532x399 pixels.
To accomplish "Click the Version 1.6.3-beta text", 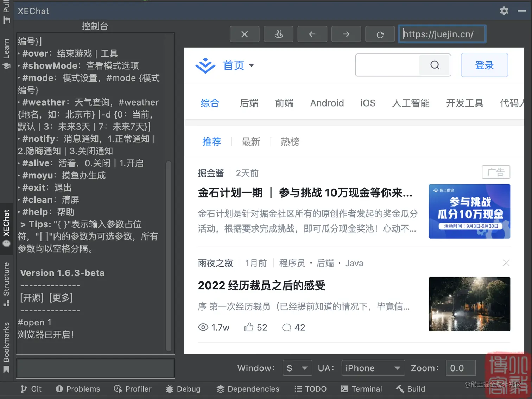I will (x=62, y=273).
